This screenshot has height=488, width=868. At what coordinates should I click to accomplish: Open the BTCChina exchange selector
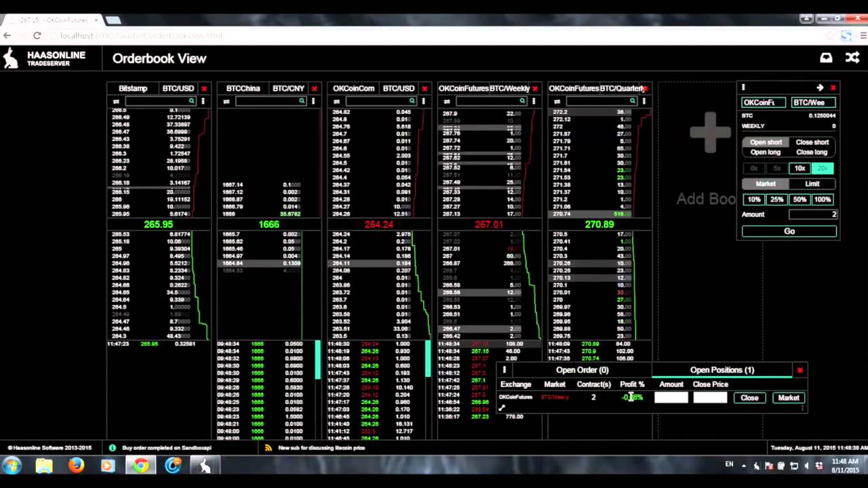pos(243,89)
